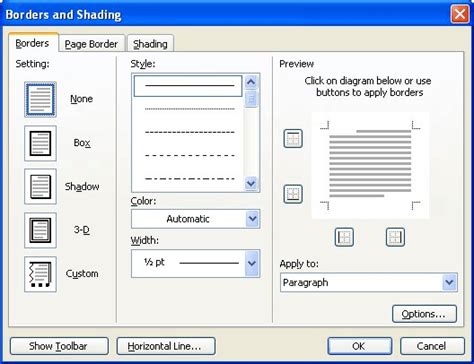Select the None border setting icon
The height and width of the screenshot is (364, 474).
(x=40, y=99)
